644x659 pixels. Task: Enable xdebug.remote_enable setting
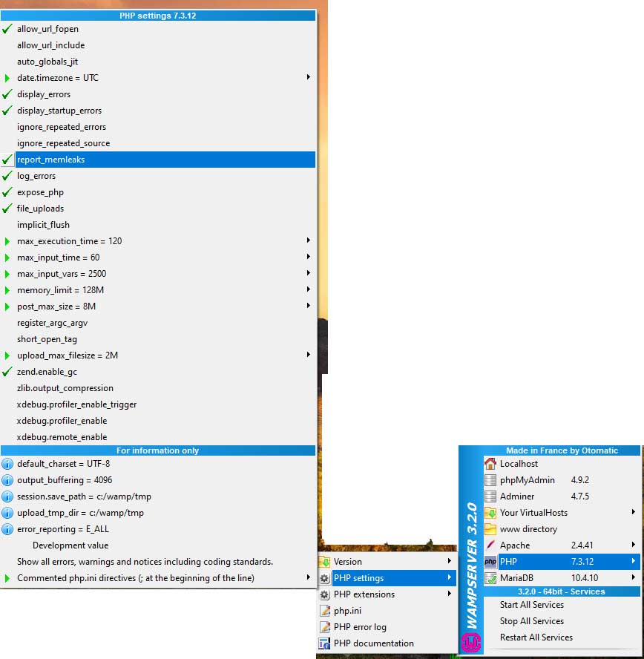coord(158,437)
